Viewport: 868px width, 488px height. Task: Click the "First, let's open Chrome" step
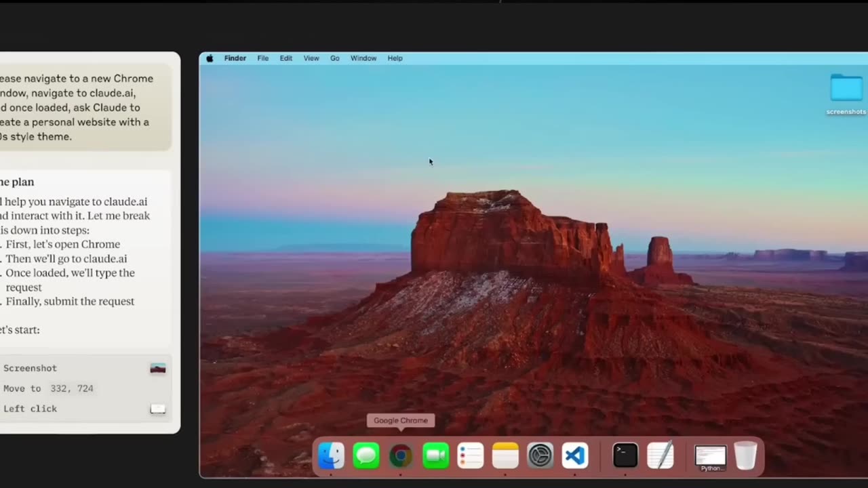click(x=62, y=244)
